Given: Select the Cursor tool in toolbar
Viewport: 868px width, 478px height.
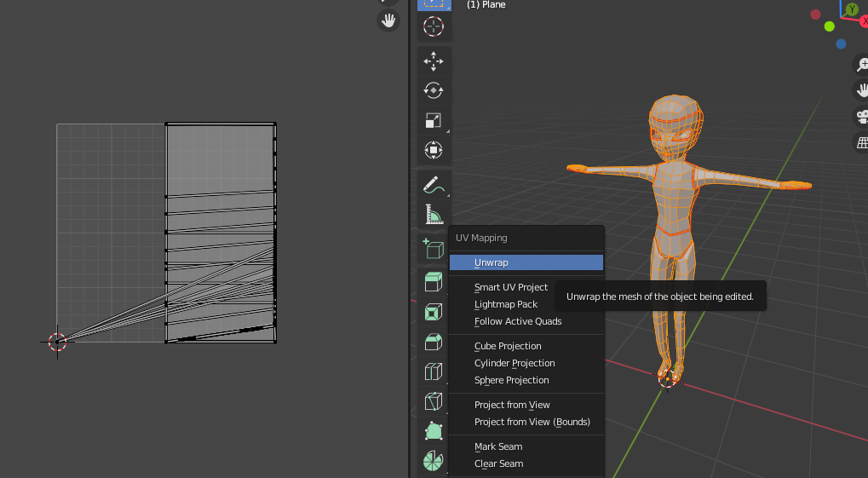Looking at the screenshot, I should point(434,26).
